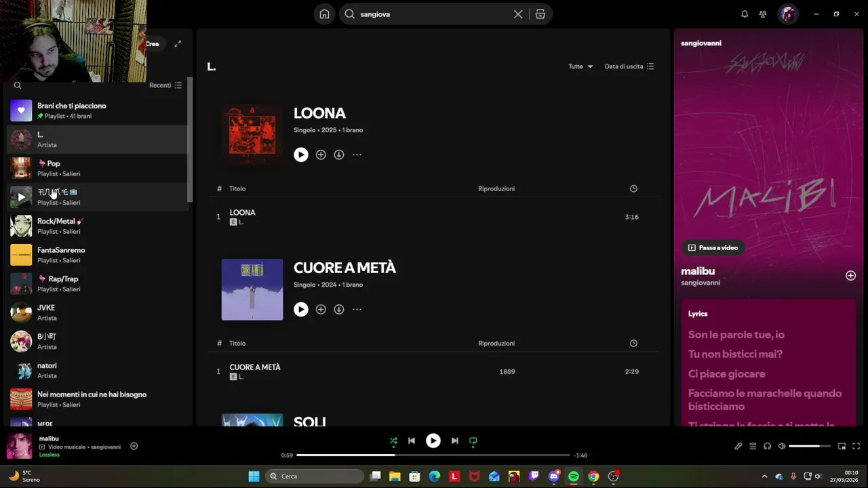Viewport: 868px width, 488px height.
Task: Open notifications bell icon
Action: click(745, 14)
